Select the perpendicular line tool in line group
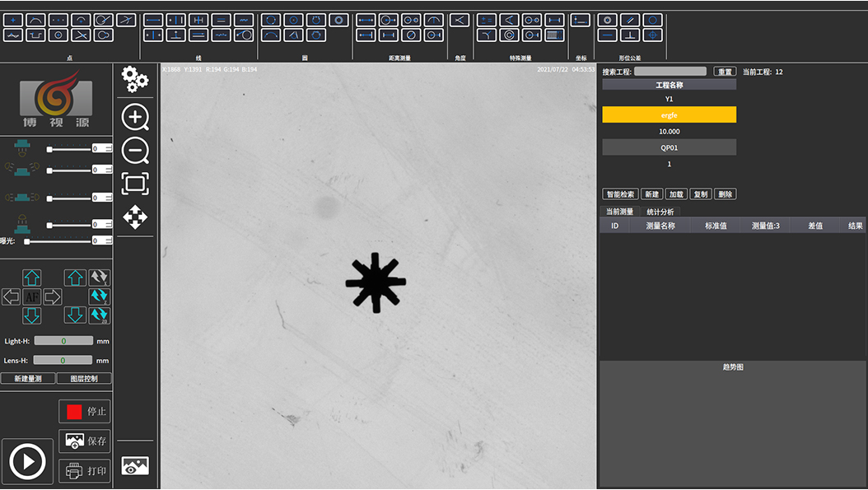Viewport: 868px width, 490px height. (x=176, y=35)
